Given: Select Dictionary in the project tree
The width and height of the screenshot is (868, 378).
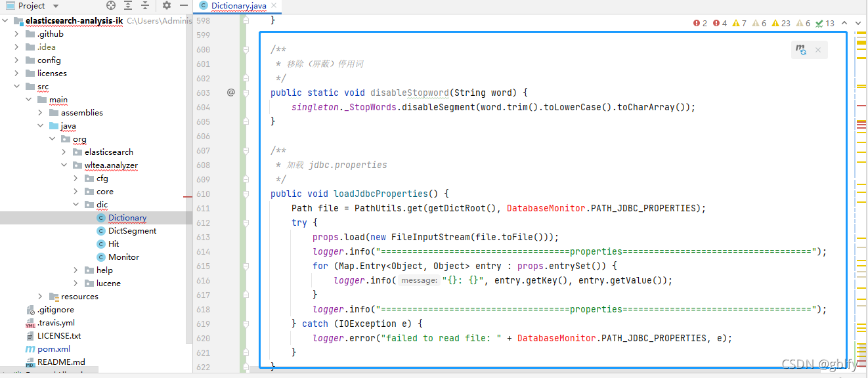Looking at the screenshot, I should tap(127, 218).
